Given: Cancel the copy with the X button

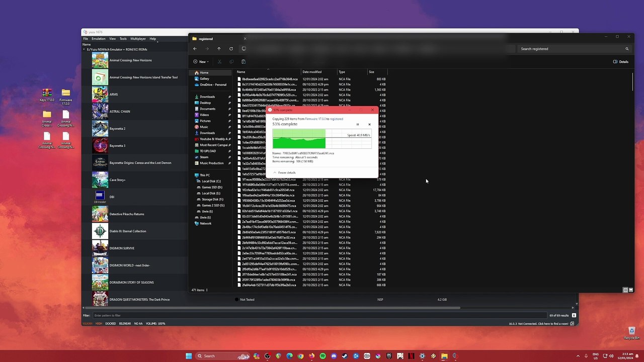Looking at the screenshot, I should pyautogui.click(x=369, y=125).
